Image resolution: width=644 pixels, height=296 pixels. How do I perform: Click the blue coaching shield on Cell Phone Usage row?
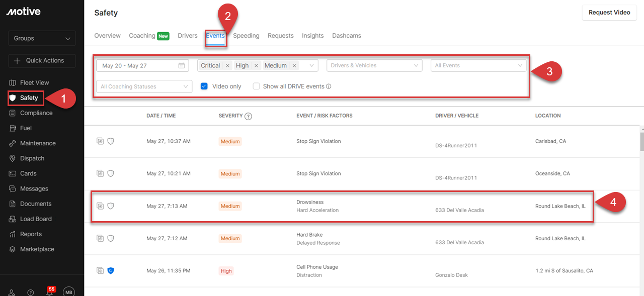[x=111, y=271]
